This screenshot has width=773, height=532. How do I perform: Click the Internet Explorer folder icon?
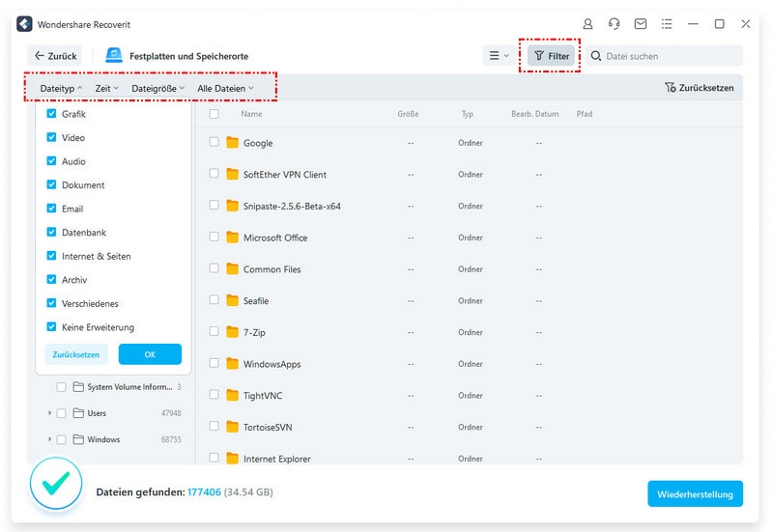pyautogui.click(x=232, y=458)
